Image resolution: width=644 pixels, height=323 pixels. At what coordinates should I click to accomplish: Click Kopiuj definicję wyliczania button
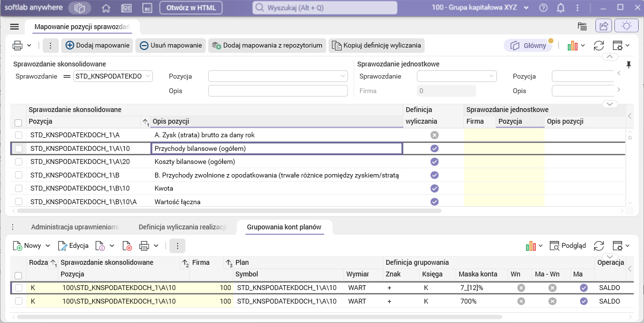tap(377, 46)
